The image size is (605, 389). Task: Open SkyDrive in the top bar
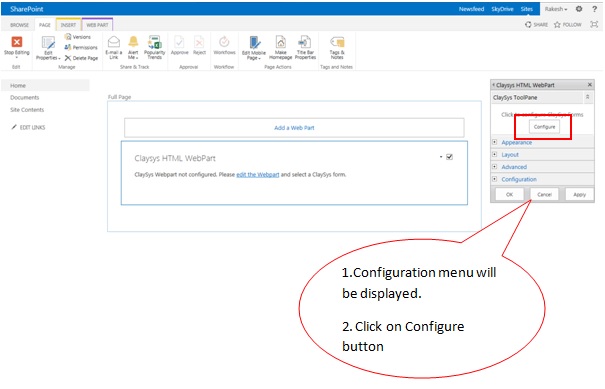point(502,9)
